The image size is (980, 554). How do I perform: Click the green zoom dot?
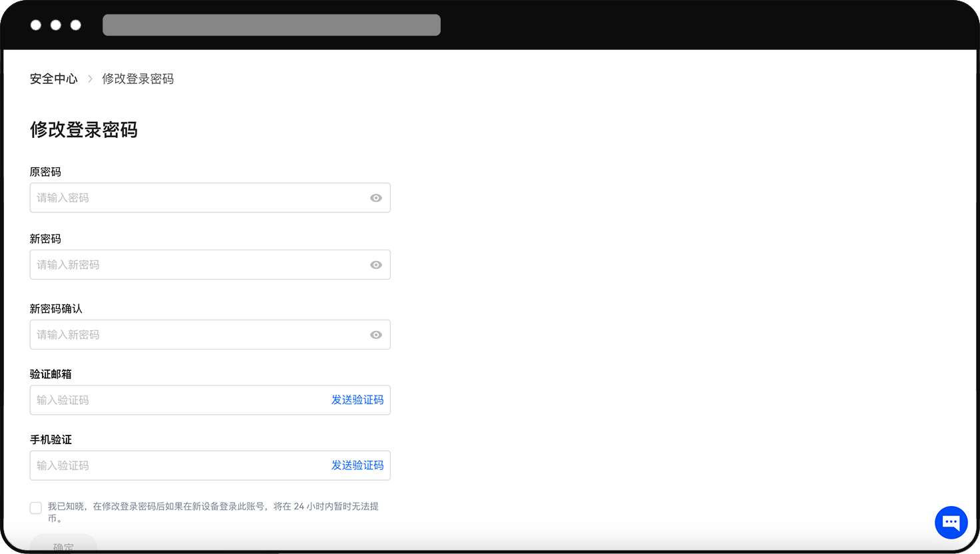click(75, 25)
